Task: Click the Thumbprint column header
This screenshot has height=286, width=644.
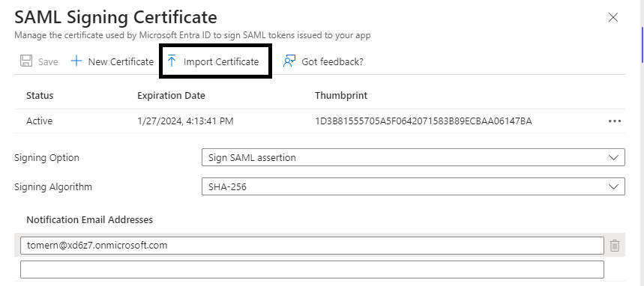Action: click(x=341, y=96)
